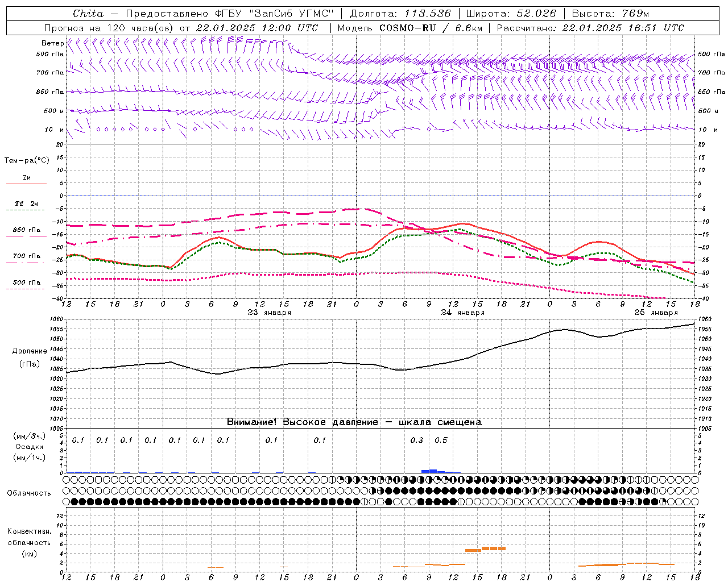The width and height of the screenshot is (728, 582).
Task: Click the "Td 2м" dew point legend entry
Action: pyautogui.click(x=26, y=203)
